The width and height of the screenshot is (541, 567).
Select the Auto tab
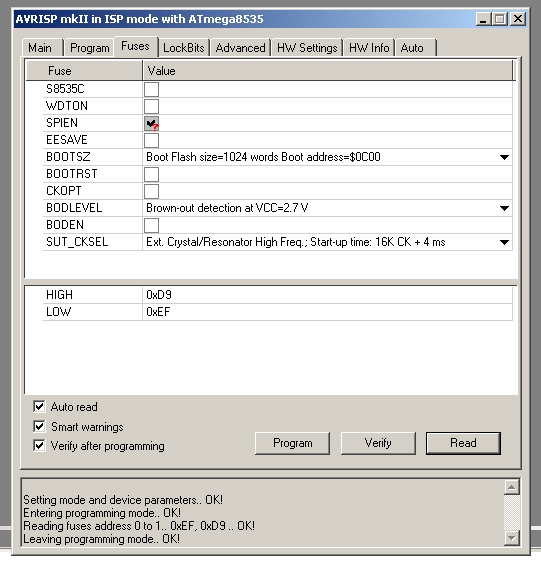[416, 48]
